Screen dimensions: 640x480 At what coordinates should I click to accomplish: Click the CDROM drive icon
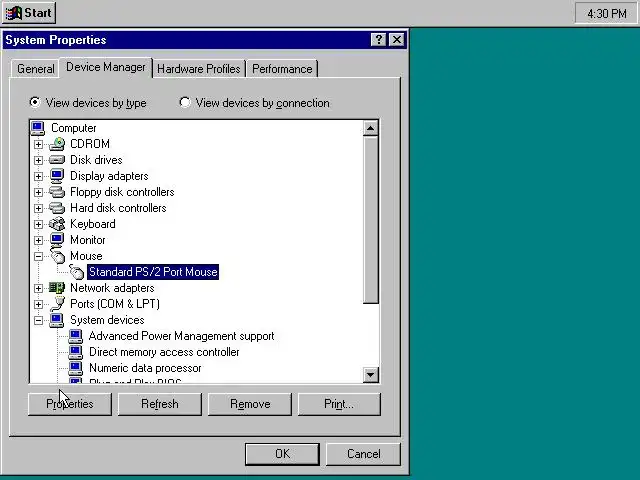coord(57,144)
